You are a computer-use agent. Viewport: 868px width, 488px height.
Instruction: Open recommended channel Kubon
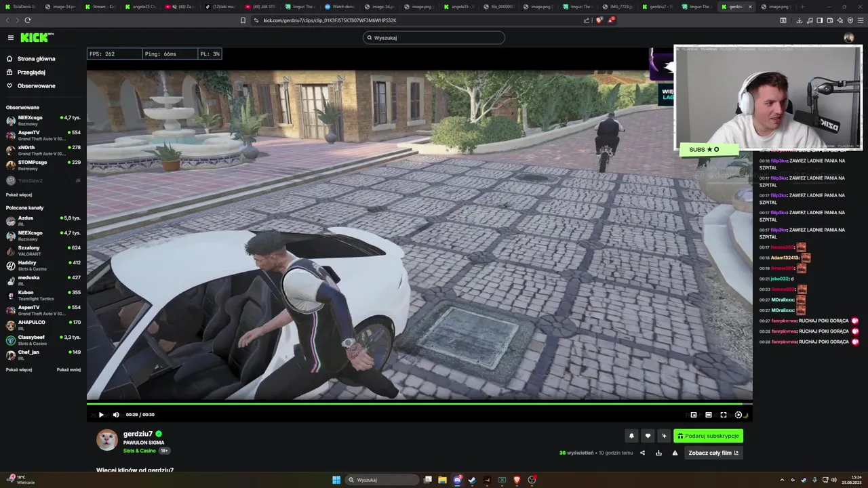[43, 296]
